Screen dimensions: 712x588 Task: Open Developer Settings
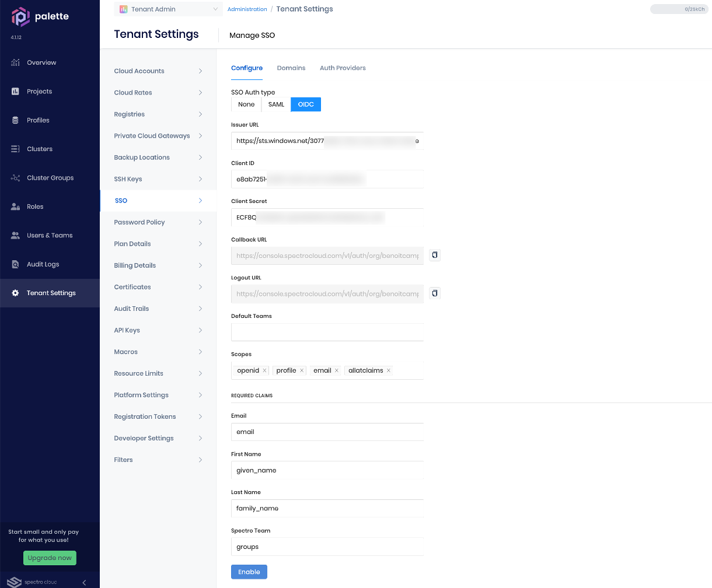click(158, 438)
